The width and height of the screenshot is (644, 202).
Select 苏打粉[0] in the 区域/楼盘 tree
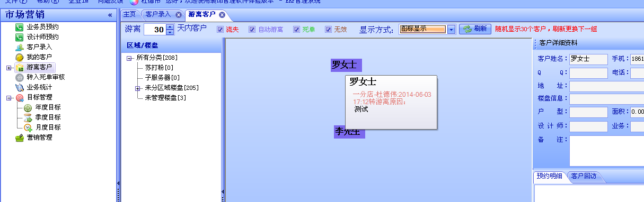pos(159,68)
